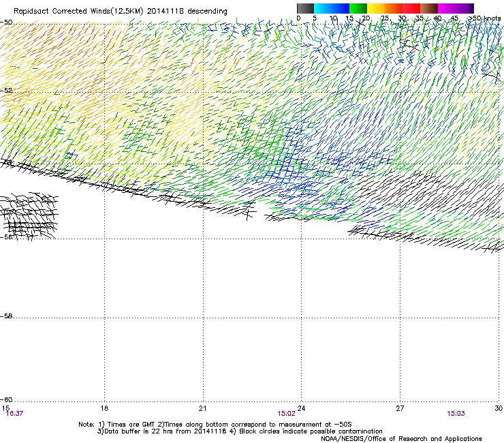
Task: Click the '>50 knots' legend label
Action: (485, 18)
